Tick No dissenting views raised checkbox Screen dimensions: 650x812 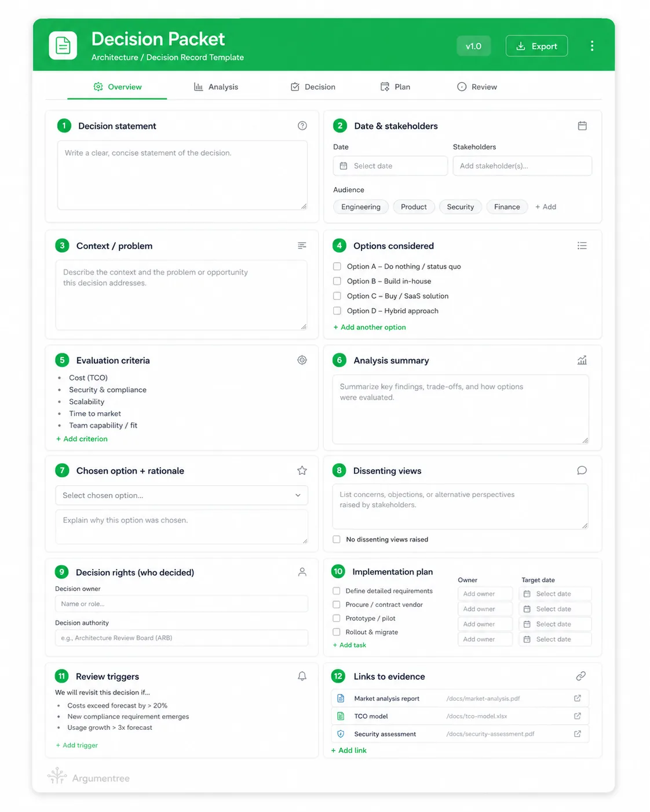click(337, 539)
